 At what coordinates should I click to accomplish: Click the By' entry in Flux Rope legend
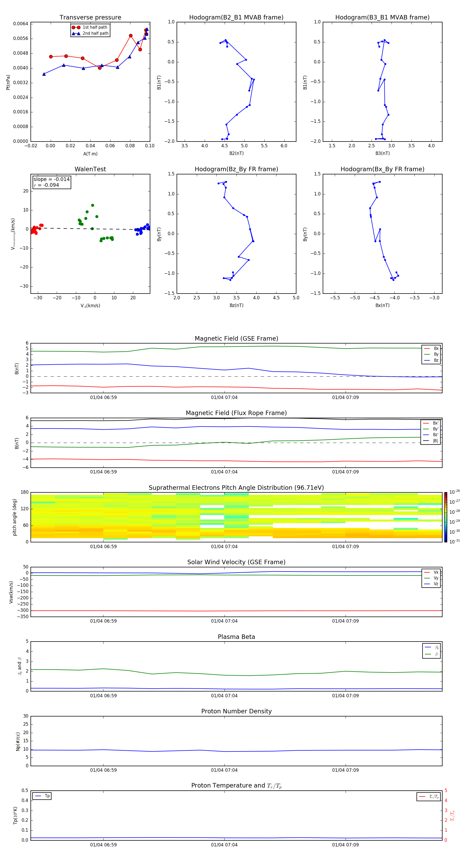431,429
